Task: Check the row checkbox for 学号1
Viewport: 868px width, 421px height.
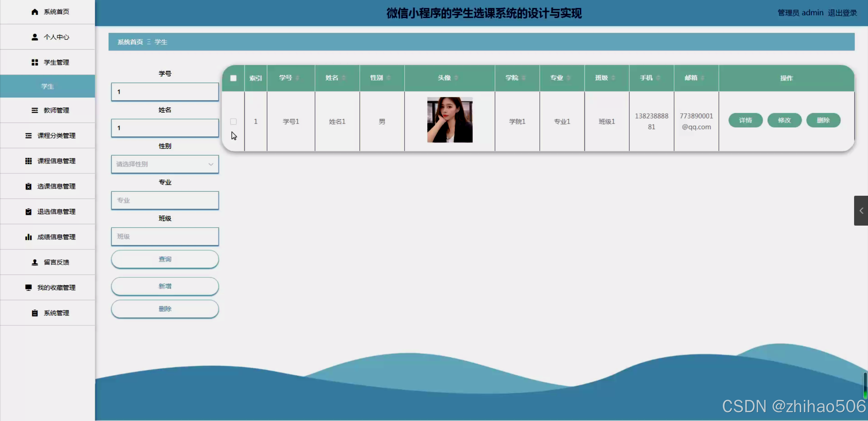Action: click(x=233, y=121)
